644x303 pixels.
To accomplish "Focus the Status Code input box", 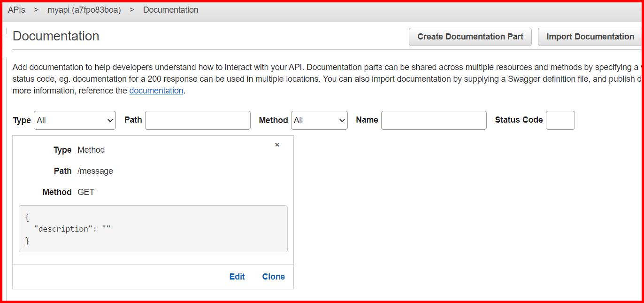I will coord(560,120).
